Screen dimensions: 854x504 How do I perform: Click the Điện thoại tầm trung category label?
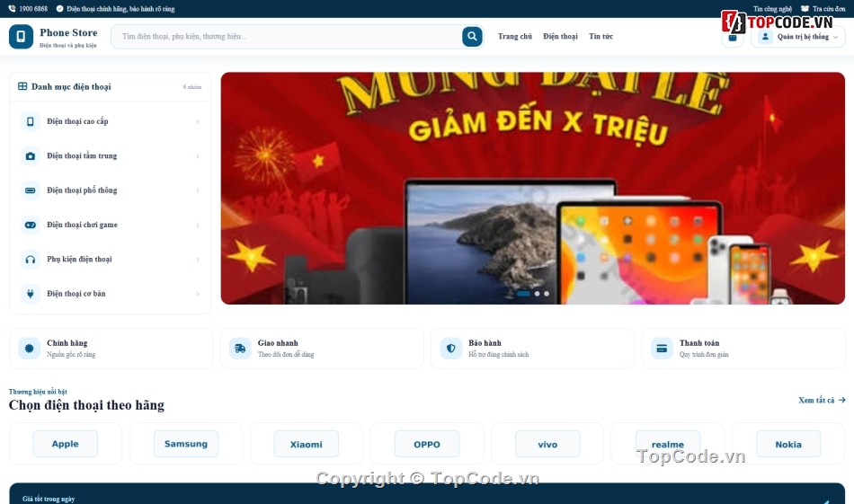click(82, 155)
